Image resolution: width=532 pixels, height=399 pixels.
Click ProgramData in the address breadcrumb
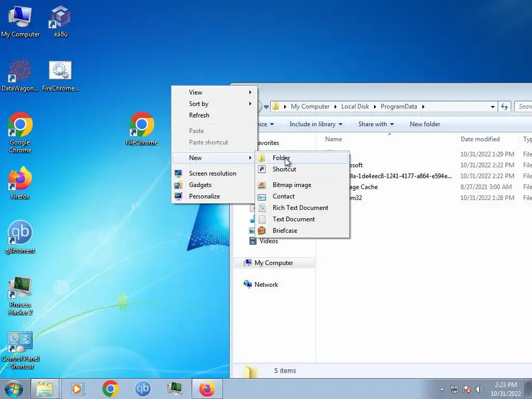[x=398, y=107]
